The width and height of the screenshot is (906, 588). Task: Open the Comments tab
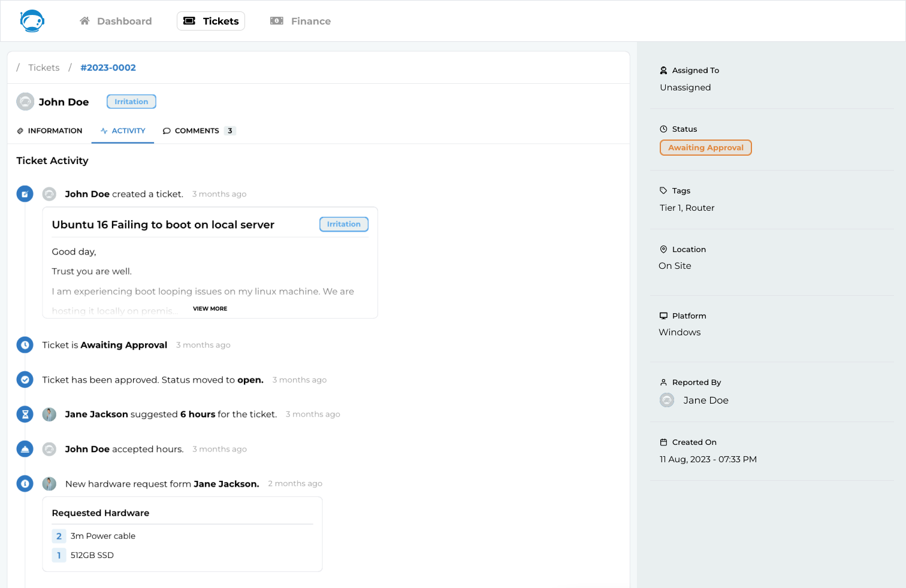(x=198, y=131)
